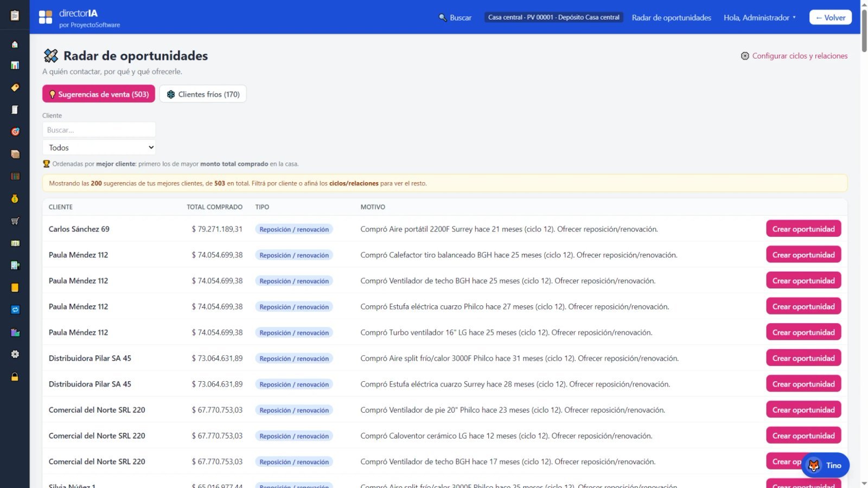
Task: Create opportunity for Caloventor cerámico LG row
Action: [803, 435]
